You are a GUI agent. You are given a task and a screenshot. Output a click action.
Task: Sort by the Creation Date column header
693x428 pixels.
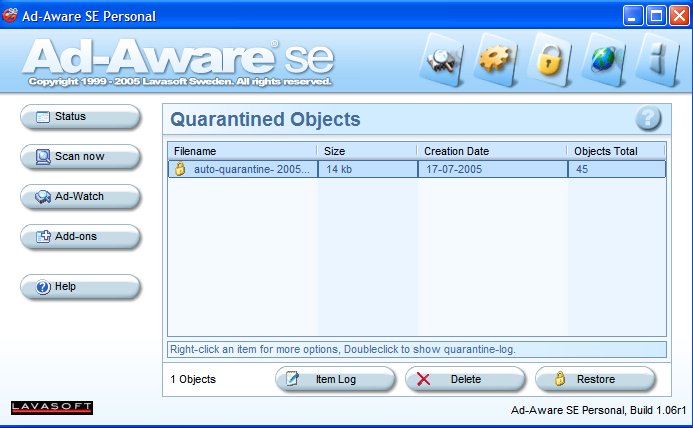coord(492,151)
